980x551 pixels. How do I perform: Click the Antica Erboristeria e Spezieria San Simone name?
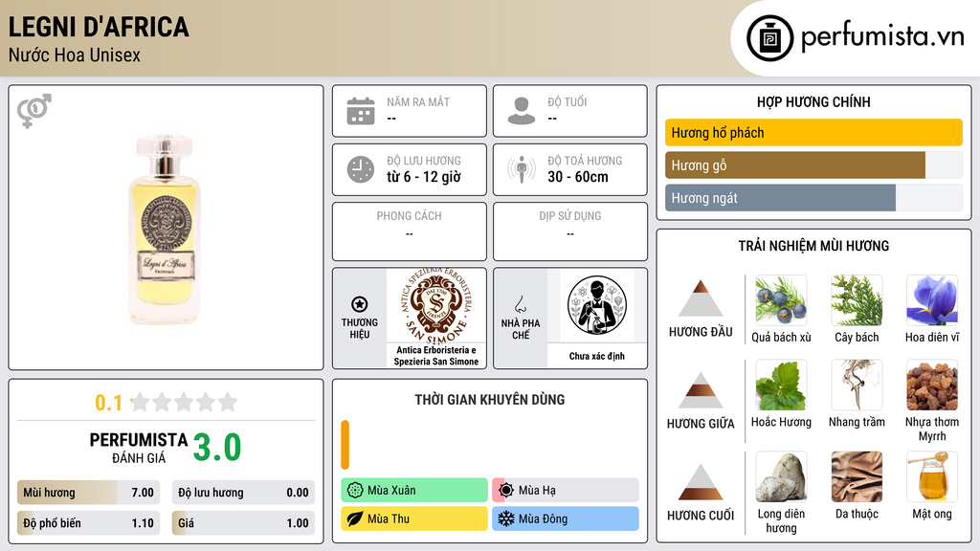point(436,356)
